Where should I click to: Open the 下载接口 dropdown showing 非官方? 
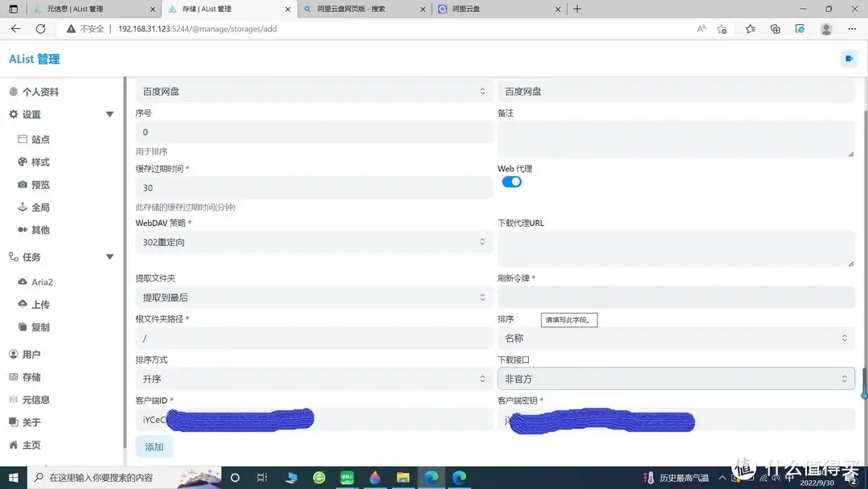point(676,378)
